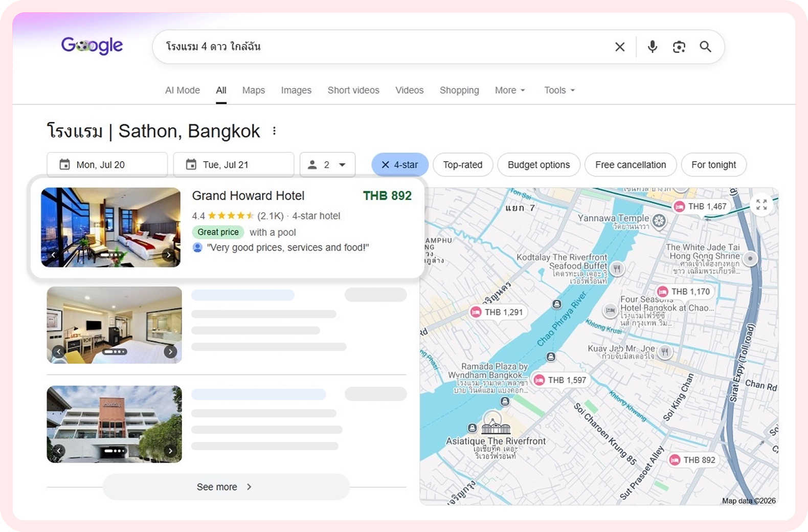Click See more hotels button
Viewport: 808px width, 532px height.
(x=226, y=487)
